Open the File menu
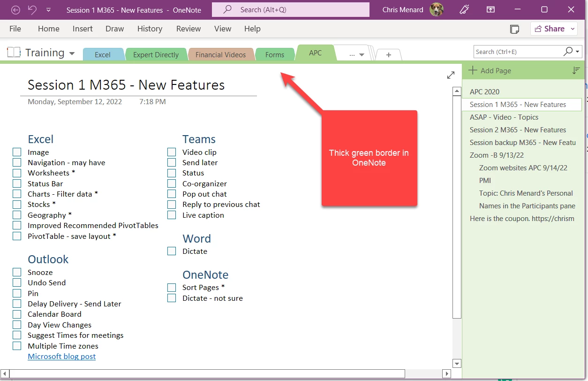Viewport: 588px width, 381px height. pos(15,29)
